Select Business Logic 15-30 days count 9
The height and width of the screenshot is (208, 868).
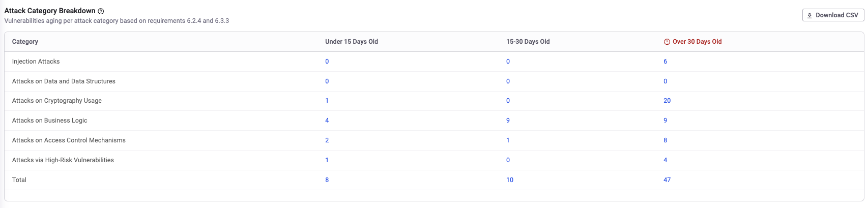click(x=508, y=121)
